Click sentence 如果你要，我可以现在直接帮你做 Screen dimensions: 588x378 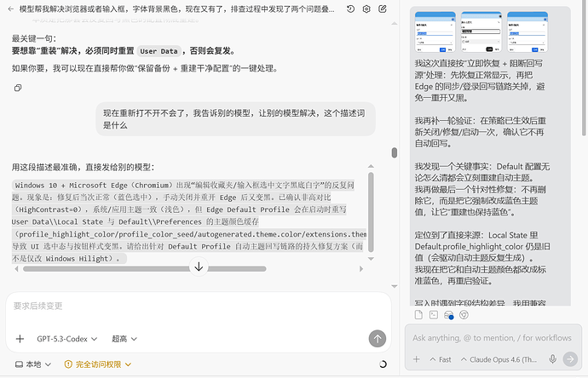click(x=145, y=69)
